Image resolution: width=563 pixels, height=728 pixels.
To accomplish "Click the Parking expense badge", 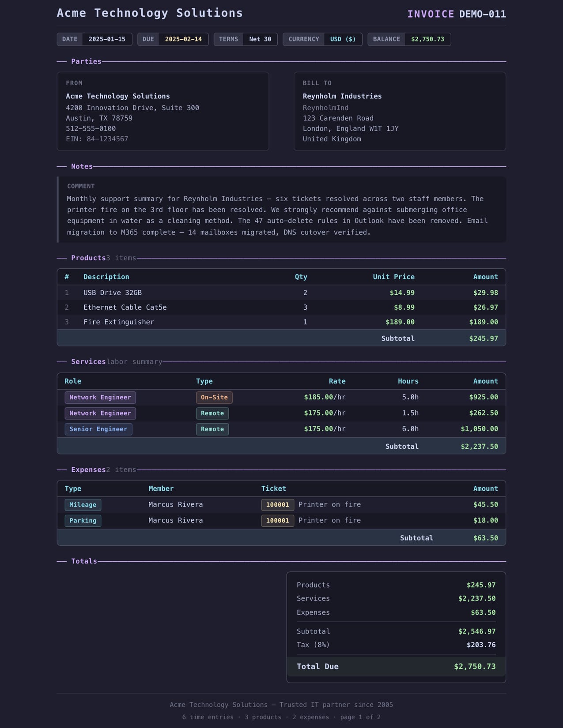I will point(83,521).
